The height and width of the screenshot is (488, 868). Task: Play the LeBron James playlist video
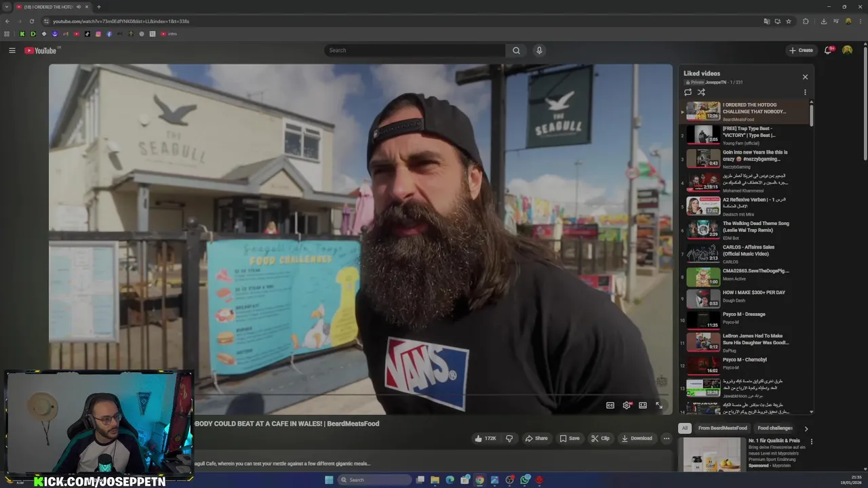746,342
